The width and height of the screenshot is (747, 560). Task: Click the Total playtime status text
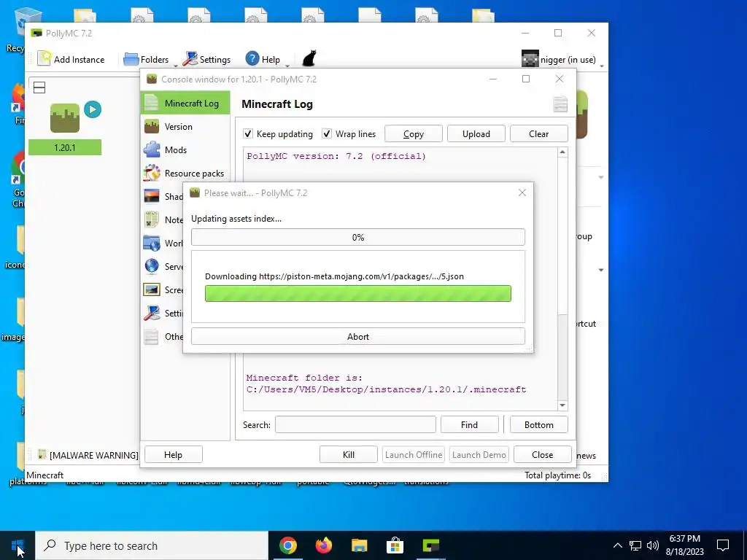coord(557,475)
